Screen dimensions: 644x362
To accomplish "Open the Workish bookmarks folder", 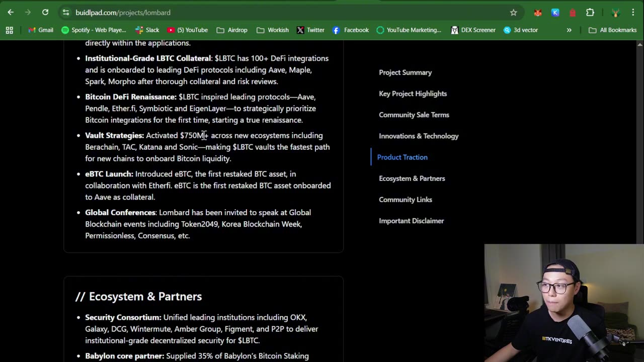I will click(x=272, y=30).
